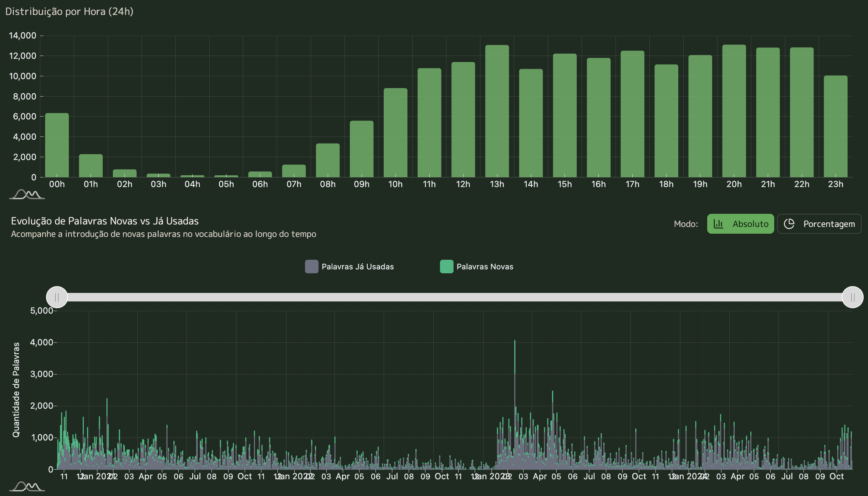Click the chart logo icon under the hourly chart
Screen dimensions: 868x496
click(27, 195)
